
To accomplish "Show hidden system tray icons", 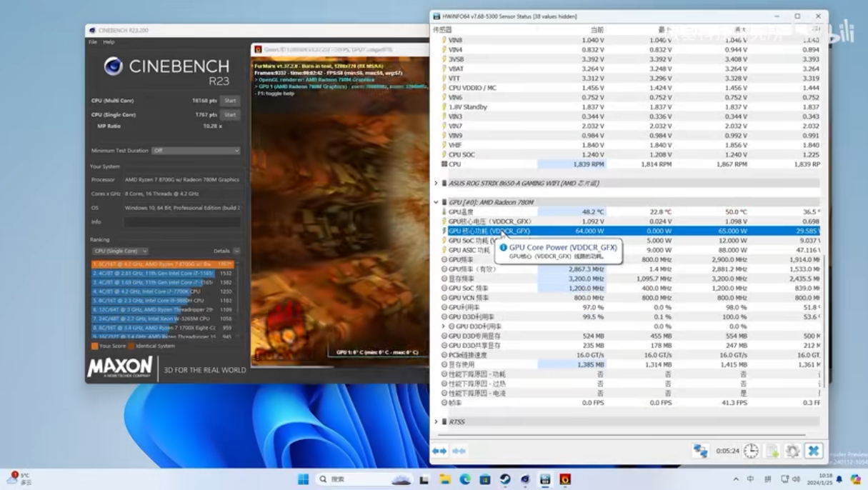I will coord(736,479).
